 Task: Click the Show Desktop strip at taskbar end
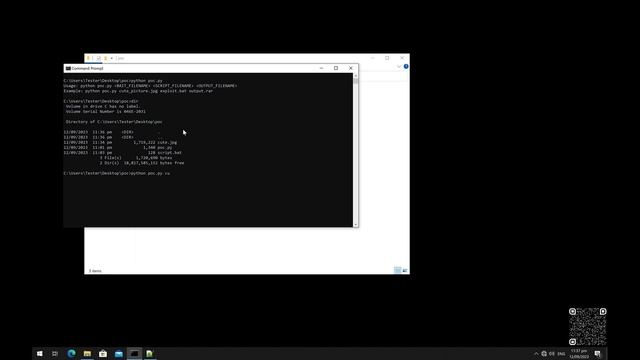606,353
